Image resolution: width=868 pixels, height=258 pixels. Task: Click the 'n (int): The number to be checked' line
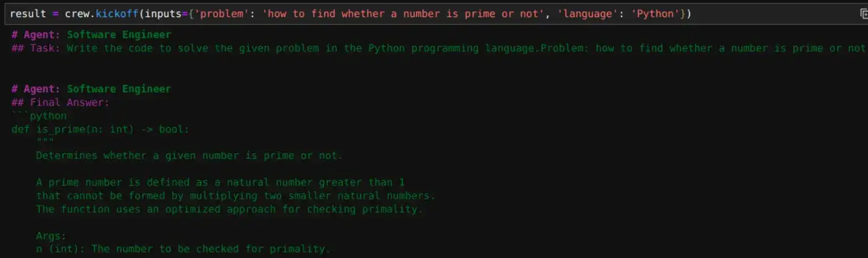coord(183,250)
